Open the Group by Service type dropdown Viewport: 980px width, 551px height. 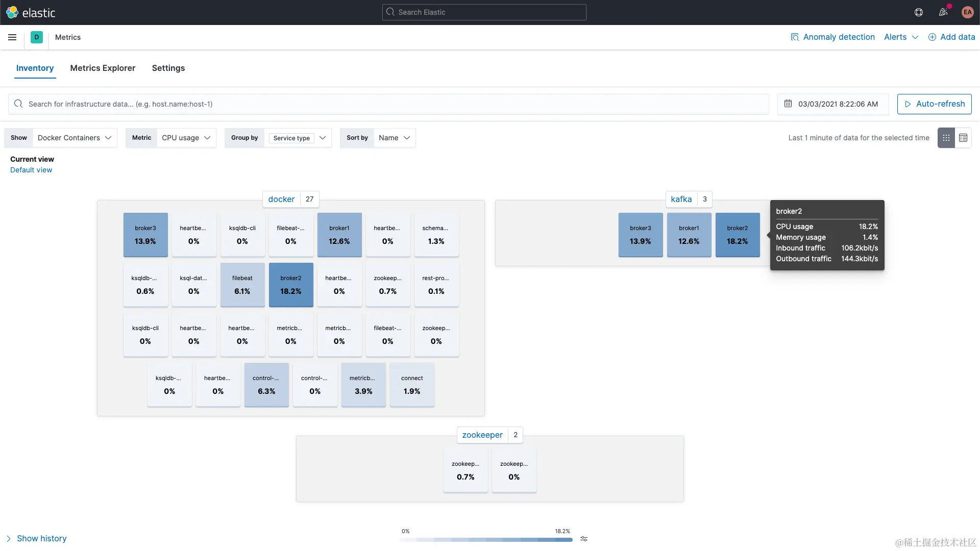(298, 138)
